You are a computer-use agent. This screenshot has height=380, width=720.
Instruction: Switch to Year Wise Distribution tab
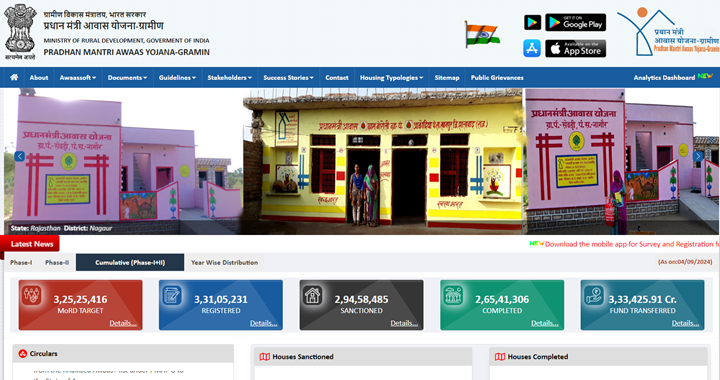coord(225,263)
